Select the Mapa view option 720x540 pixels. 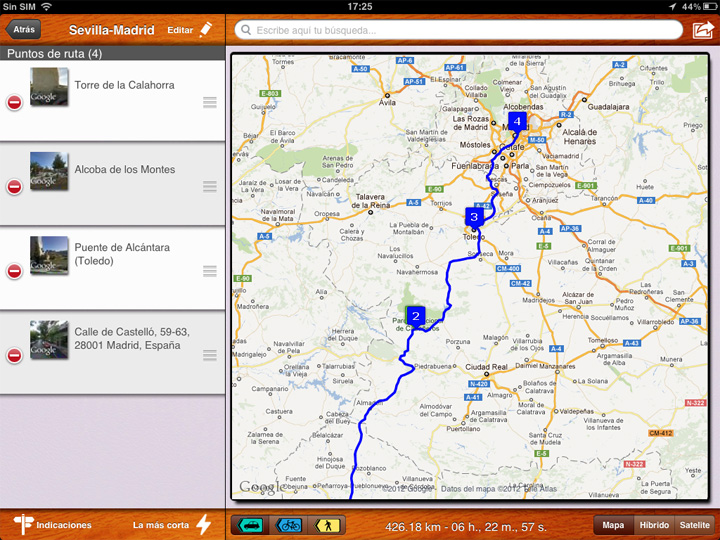coord(613,525)
